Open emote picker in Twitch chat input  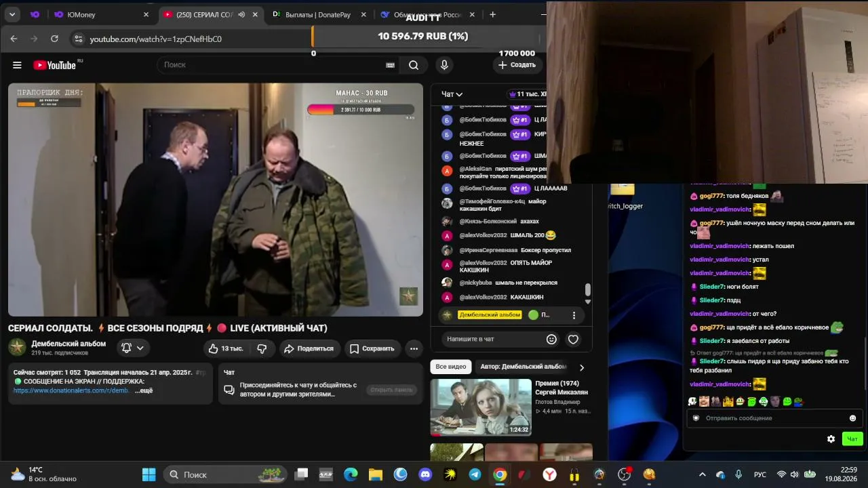852,418
